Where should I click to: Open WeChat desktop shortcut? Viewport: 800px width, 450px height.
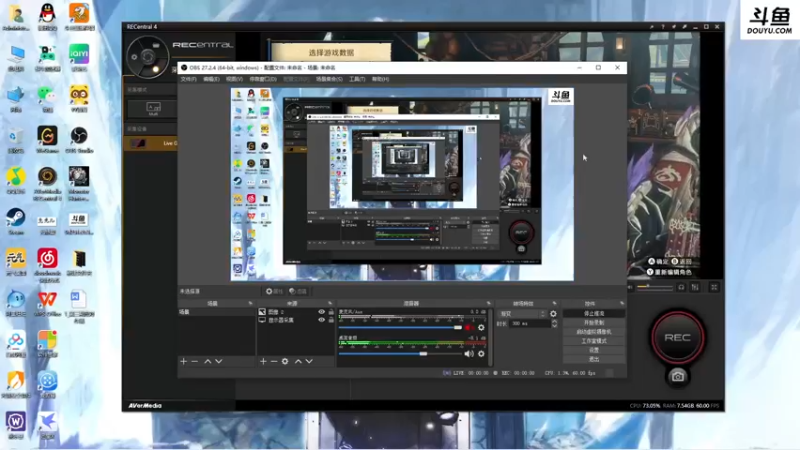[x=47, y=98]
